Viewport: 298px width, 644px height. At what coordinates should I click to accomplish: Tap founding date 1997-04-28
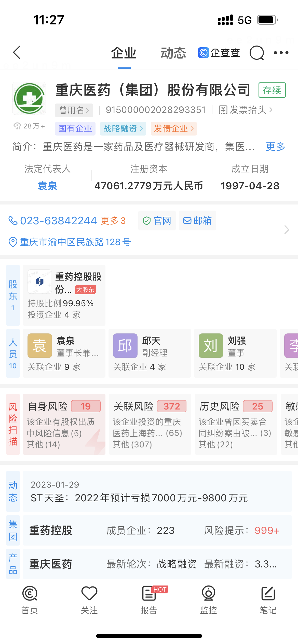click(250, 186)
